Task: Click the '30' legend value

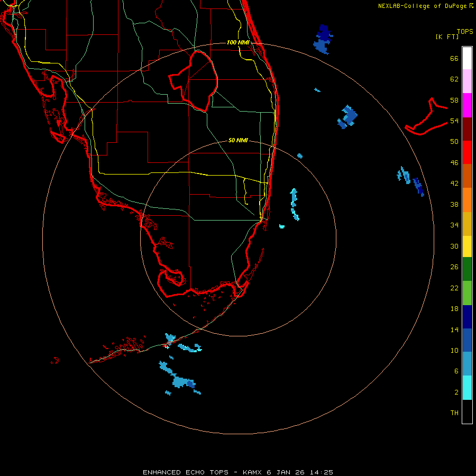Action: click(x=454, y=246)
